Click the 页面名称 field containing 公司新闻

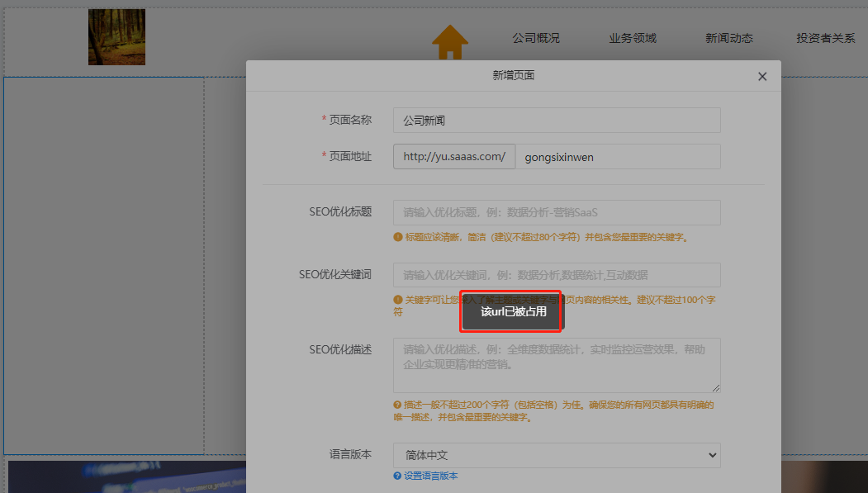pos(556,120)
